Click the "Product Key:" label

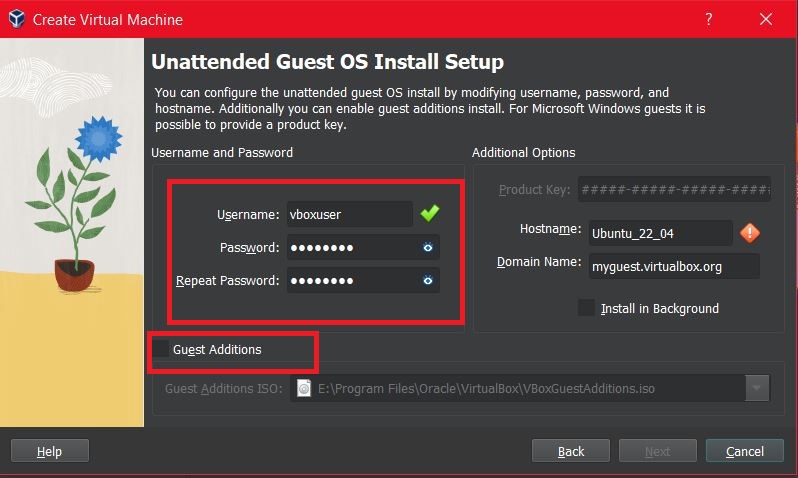point(534,189)
